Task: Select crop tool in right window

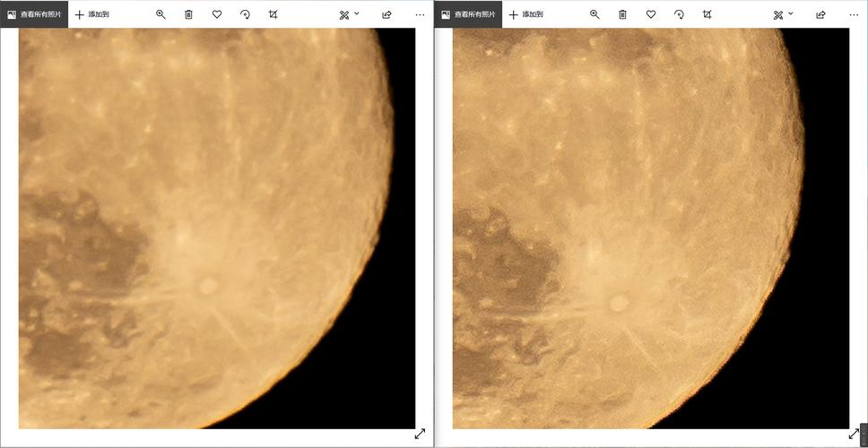Action: click(x=707, y=14)
